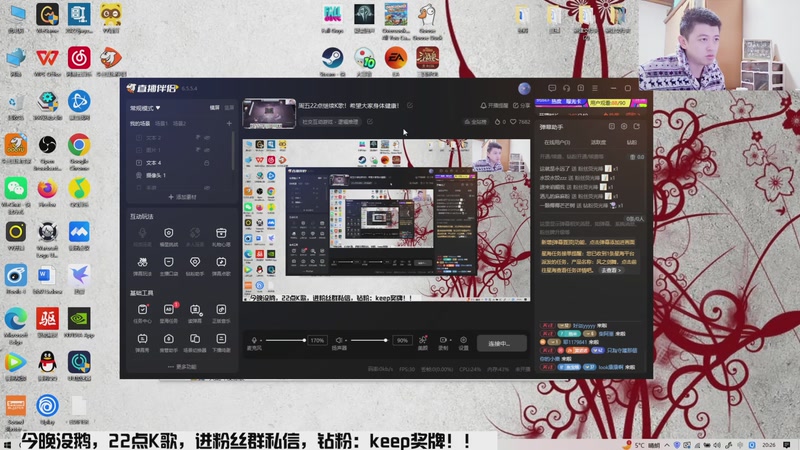The image size is (800, 450).
Task: Select the 摄像头 1 source row
Action: click(x=181, y=175)
